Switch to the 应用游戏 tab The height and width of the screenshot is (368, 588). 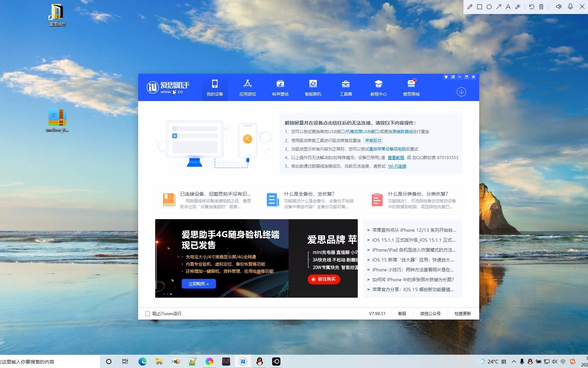coord(247,88)
